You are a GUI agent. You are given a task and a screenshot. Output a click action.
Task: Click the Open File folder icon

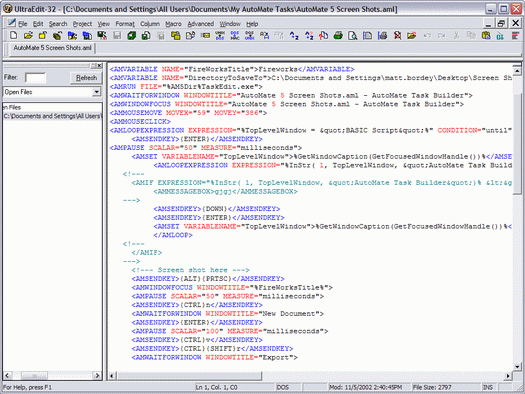click(28, 35)
